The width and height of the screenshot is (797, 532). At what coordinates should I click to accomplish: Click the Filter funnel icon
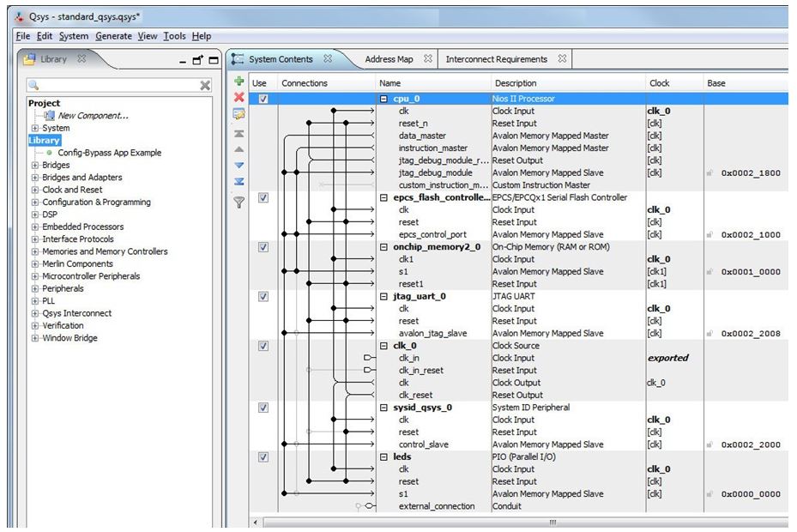[x=239, y=203]
